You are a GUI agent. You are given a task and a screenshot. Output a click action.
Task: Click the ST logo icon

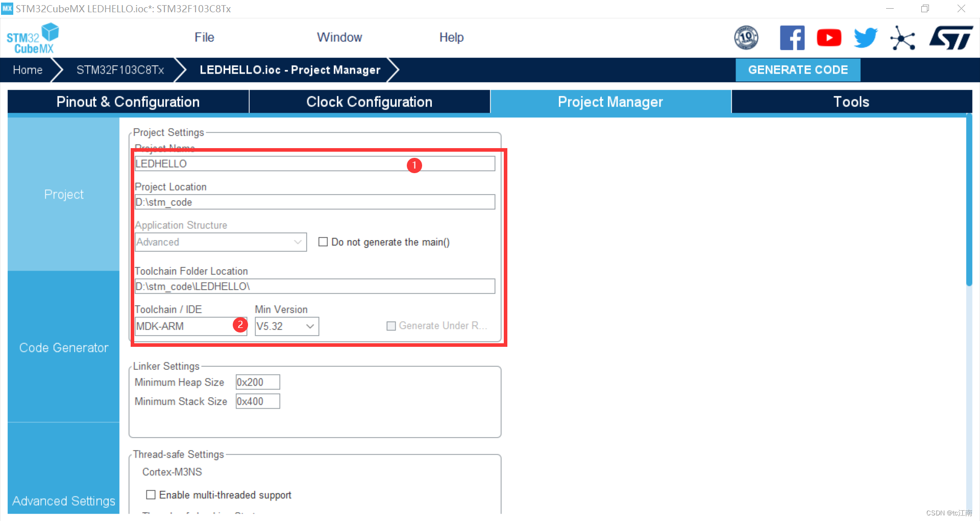point(951,38)
